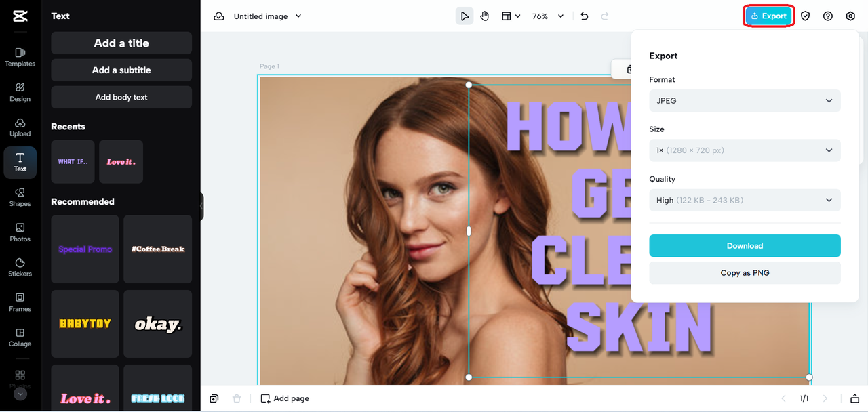Select the Text sidebar tab

[x=20, y=163]
